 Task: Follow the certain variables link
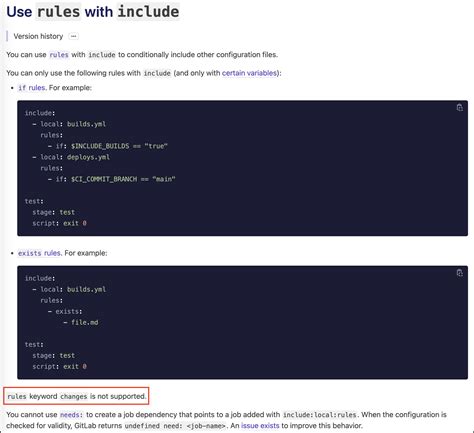point(249,73)
